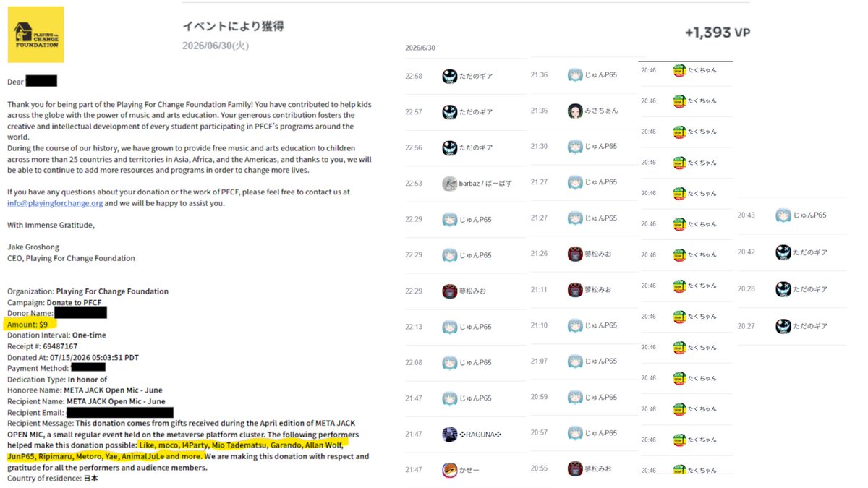This screenshot has width=868, height=488.
Task: Select the name barbaz / ばーばず
Action: click(x=485, y=184)
